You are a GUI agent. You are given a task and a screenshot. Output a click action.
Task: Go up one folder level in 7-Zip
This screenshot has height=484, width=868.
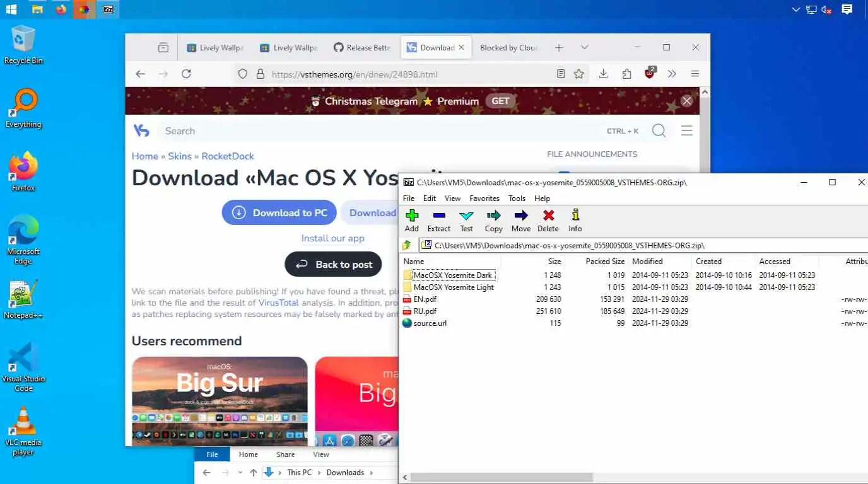point(407,245)
